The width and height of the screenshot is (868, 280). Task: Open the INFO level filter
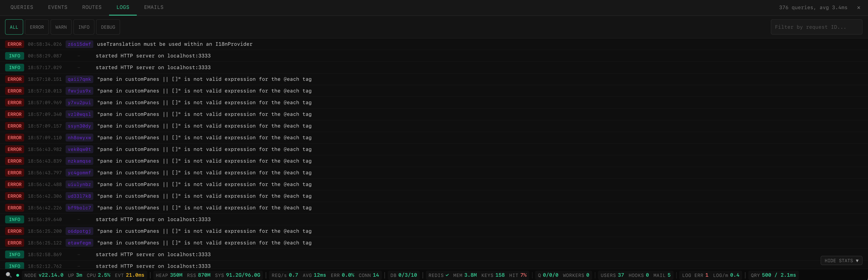point(84,27)
